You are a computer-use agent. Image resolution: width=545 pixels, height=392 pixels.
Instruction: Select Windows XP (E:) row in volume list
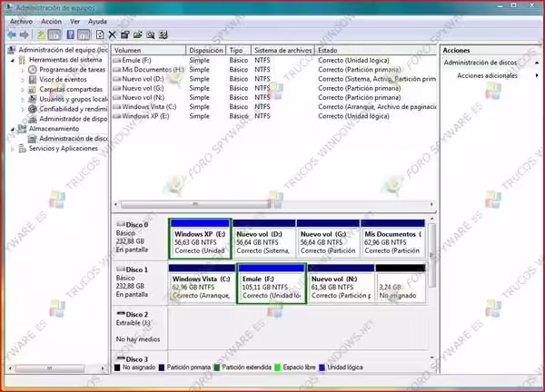274,116
